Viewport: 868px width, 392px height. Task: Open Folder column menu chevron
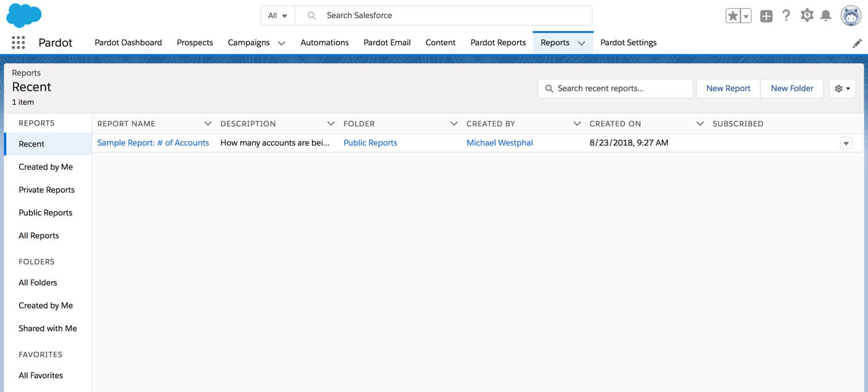point(454,124)
